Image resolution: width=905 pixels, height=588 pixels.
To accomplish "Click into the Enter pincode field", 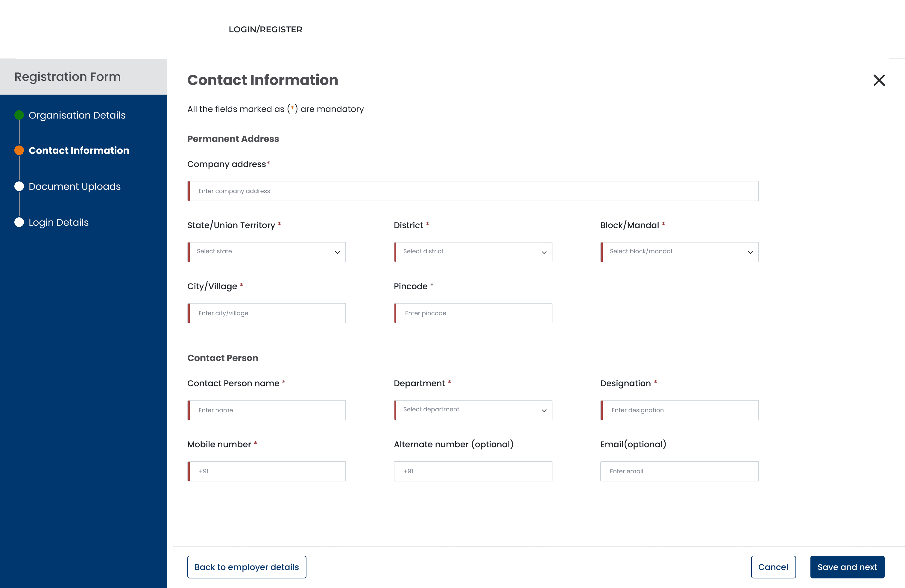I will [x=473, y=313].
